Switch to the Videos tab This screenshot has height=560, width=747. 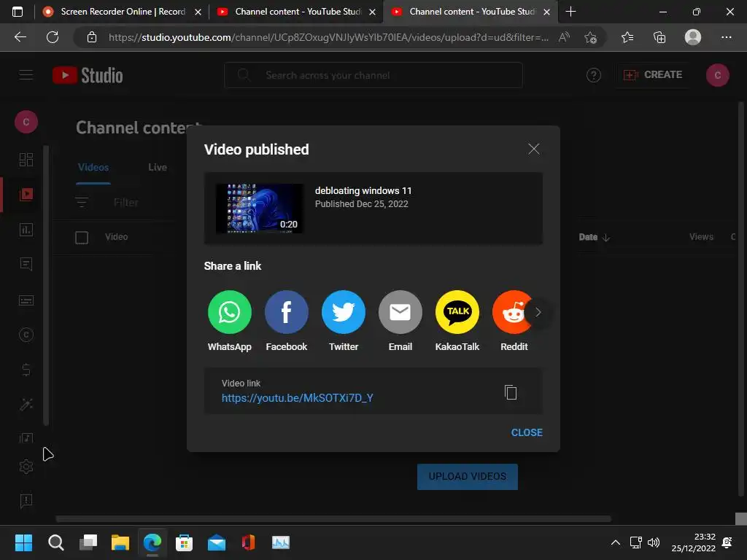[x=93, y=167]
